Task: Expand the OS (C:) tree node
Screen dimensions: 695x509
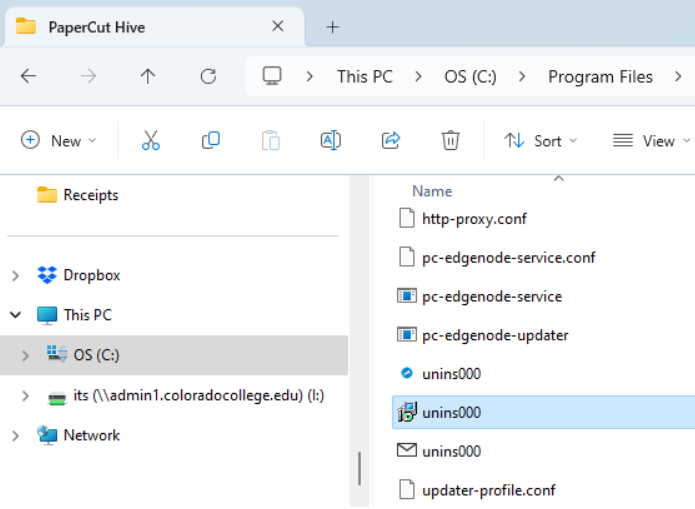Action: pos(25,355)
